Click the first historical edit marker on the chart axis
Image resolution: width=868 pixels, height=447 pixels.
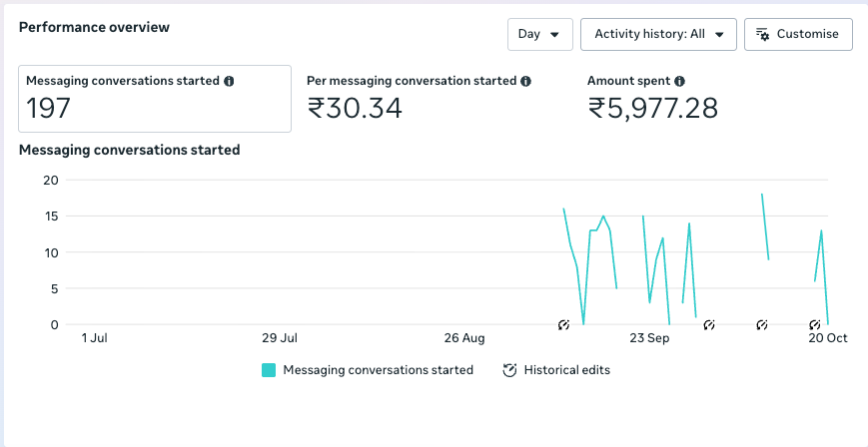(x=563, y=324)
